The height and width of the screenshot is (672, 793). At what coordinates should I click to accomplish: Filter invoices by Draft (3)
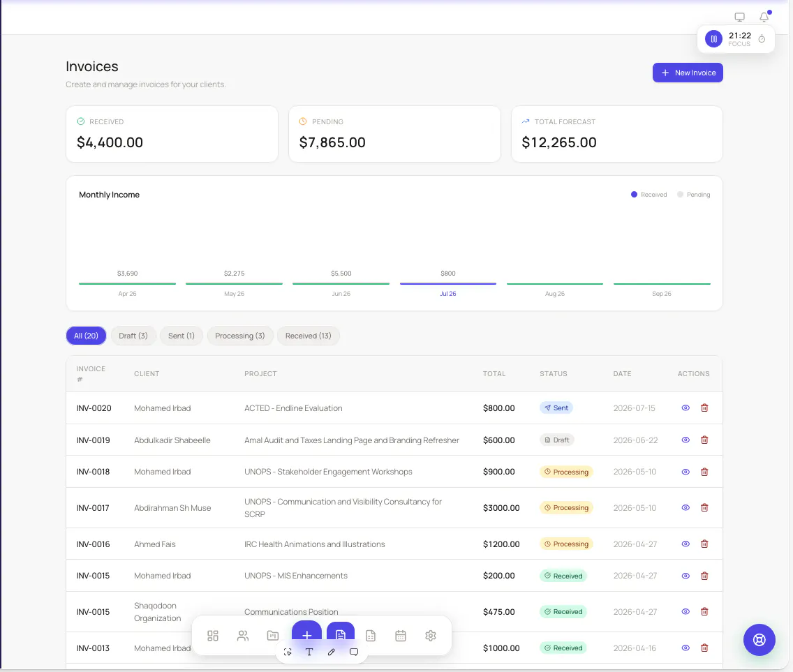133,336
